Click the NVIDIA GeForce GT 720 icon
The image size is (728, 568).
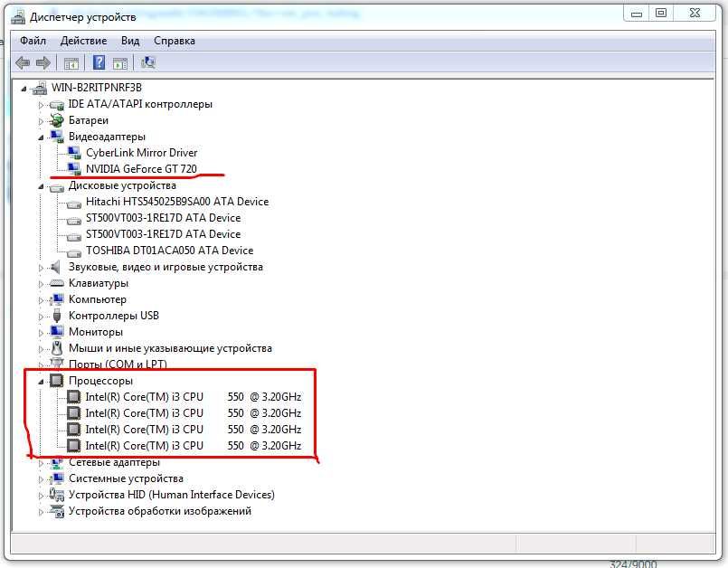(x=74, y=169)
